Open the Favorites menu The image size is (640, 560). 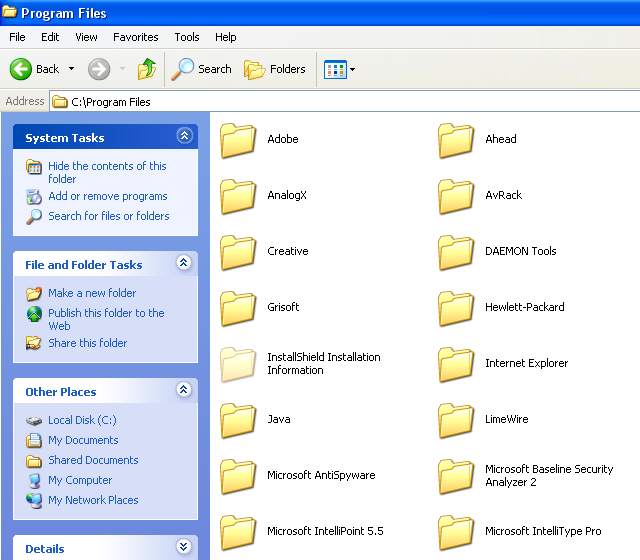coord(135,37)
